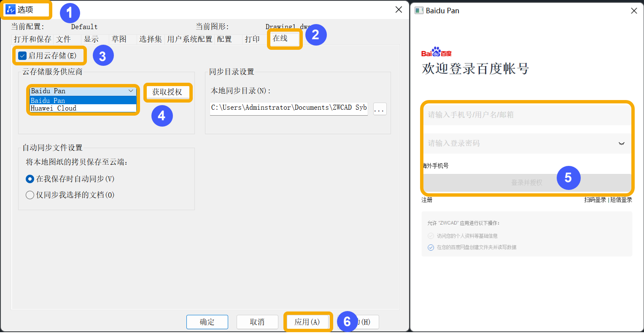This screenshot has width=644, height=333.
Task: Open the 扫码登录 link
Action: [595, 200]
